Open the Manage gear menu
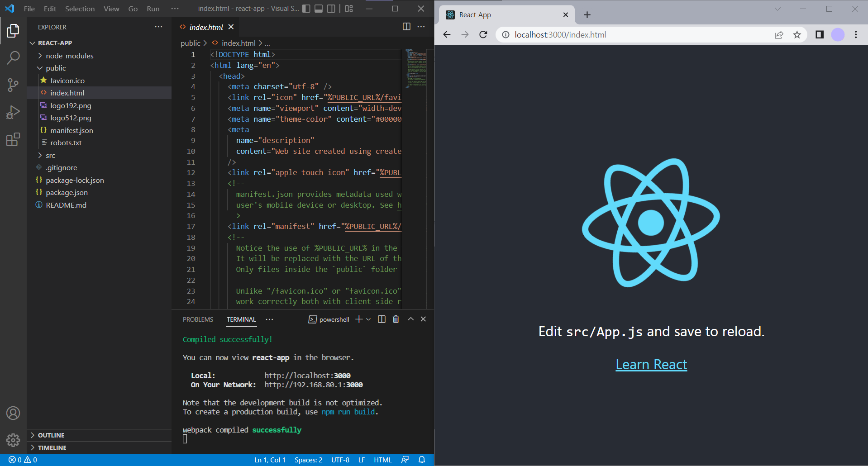This screenshot has height=466, width=868. coord(13,440)
